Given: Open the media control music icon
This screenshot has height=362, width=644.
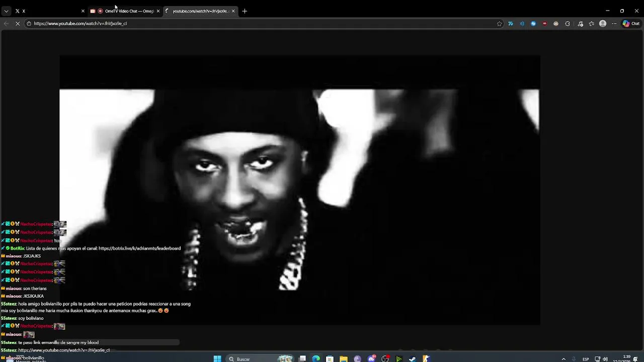Looking at the screenshot, I should [x=580, y=24].
